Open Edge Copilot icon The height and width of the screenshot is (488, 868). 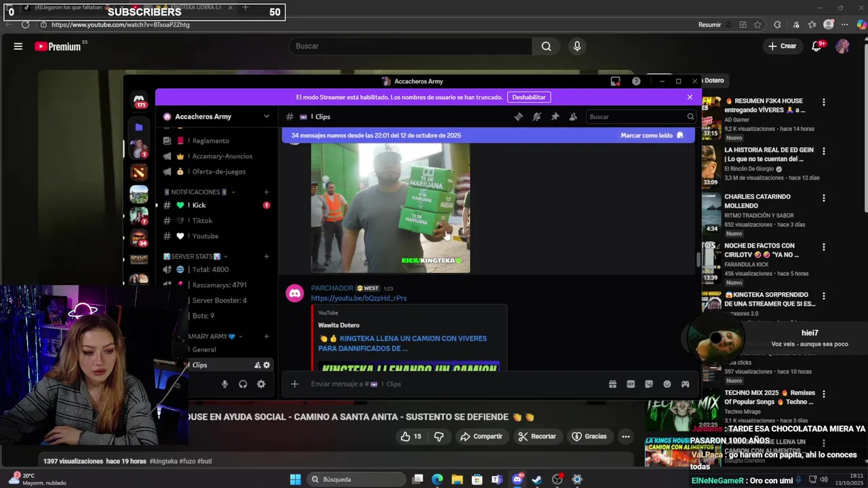(x=861, y=24)
